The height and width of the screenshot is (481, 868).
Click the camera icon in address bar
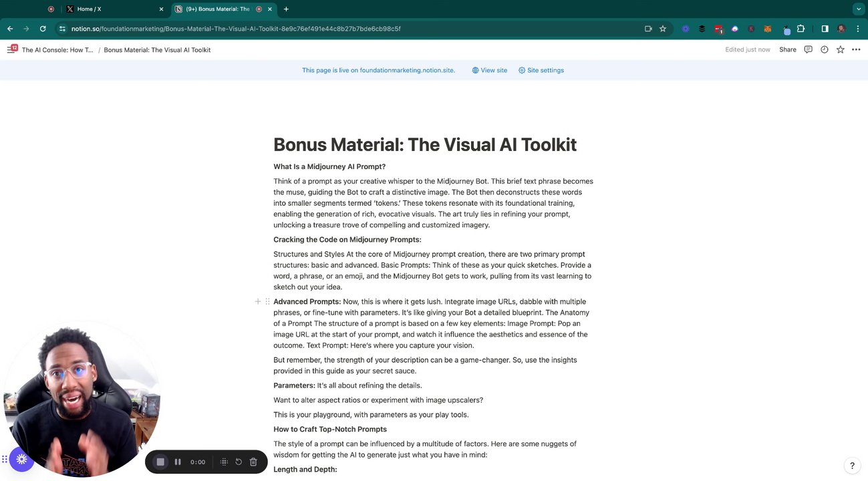[x=648, y=29]
